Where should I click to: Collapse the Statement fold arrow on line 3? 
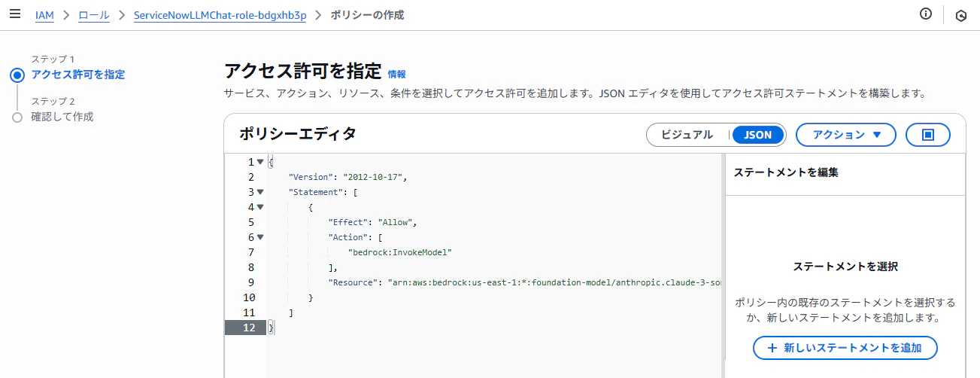click(260, 192)
